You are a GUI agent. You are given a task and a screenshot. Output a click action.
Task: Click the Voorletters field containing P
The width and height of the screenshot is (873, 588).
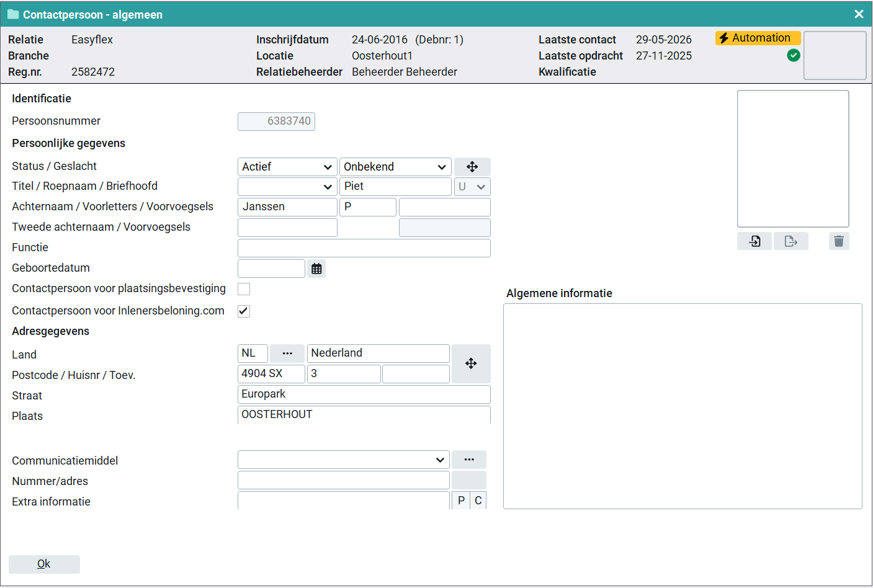tap(368, 207)
